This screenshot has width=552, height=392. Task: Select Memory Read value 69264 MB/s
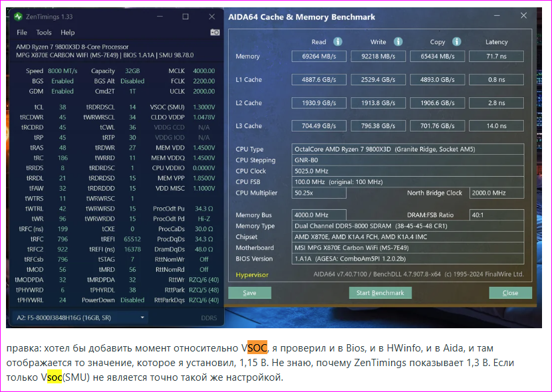pyautogui.click(x=319, y=56)
